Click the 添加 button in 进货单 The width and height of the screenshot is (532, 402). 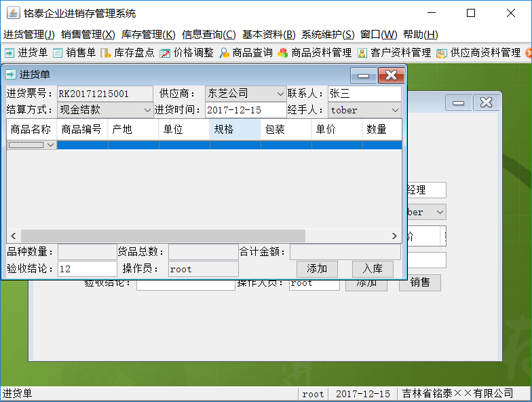click(x=317, y=269)
